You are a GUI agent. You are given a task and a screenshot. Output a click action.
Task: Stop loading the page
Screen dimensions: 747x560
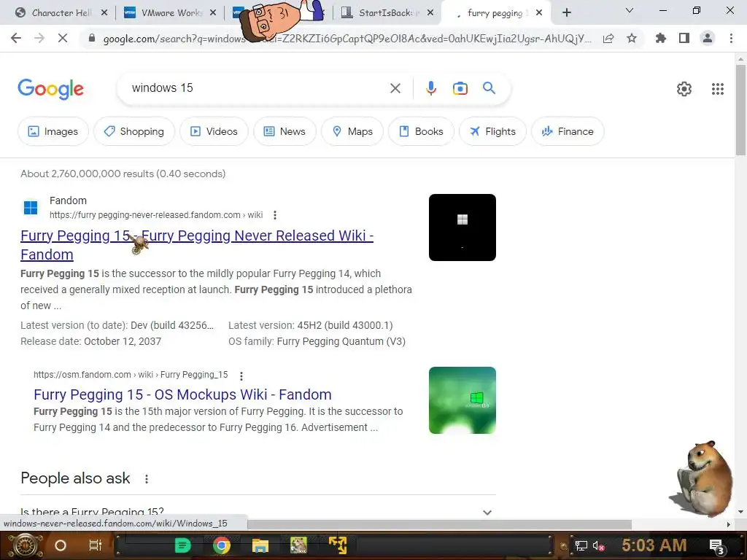click(63, 38)
